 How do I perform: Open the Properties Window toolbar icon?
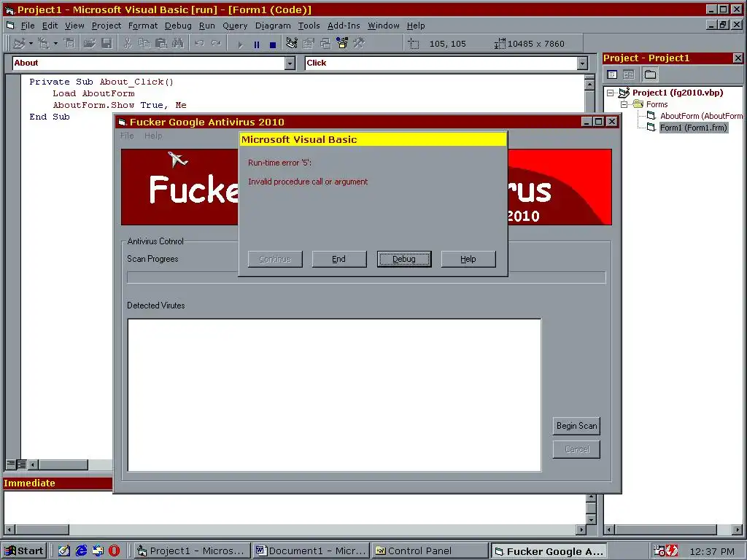coord(309,43)
